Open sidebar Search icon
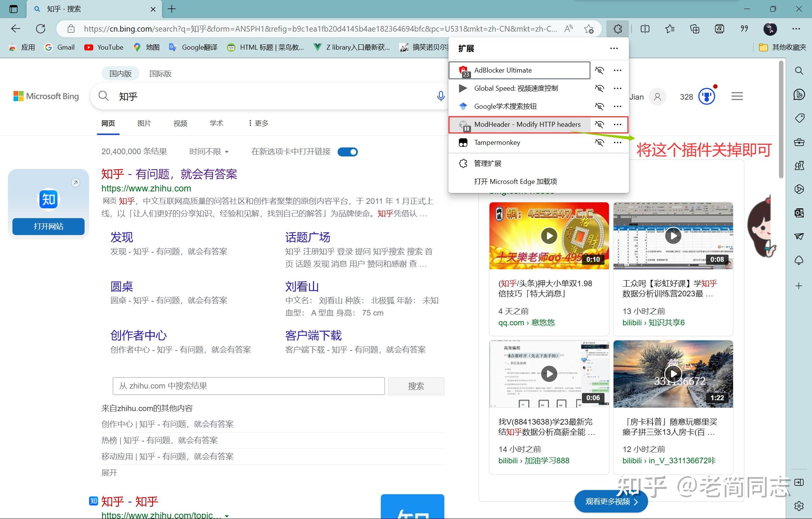Screen dimensions: 812x519 (x=799, y=71)
